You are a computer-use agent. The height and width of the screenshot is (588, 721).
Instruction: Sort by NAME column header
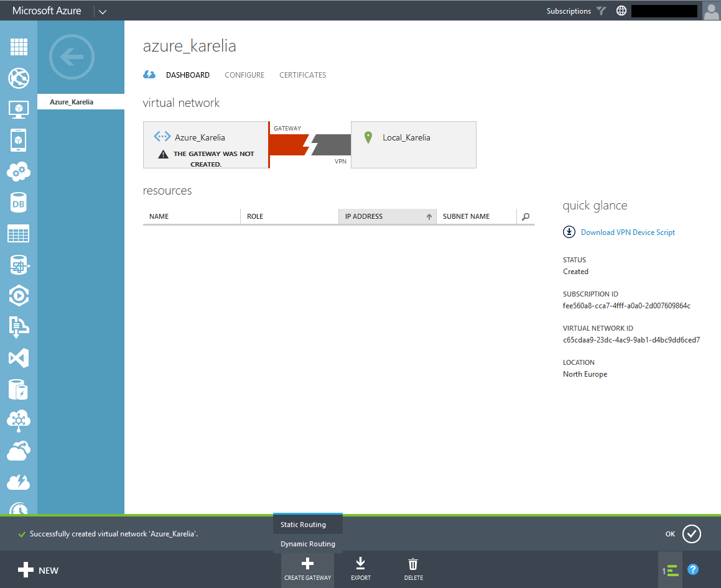192,216
